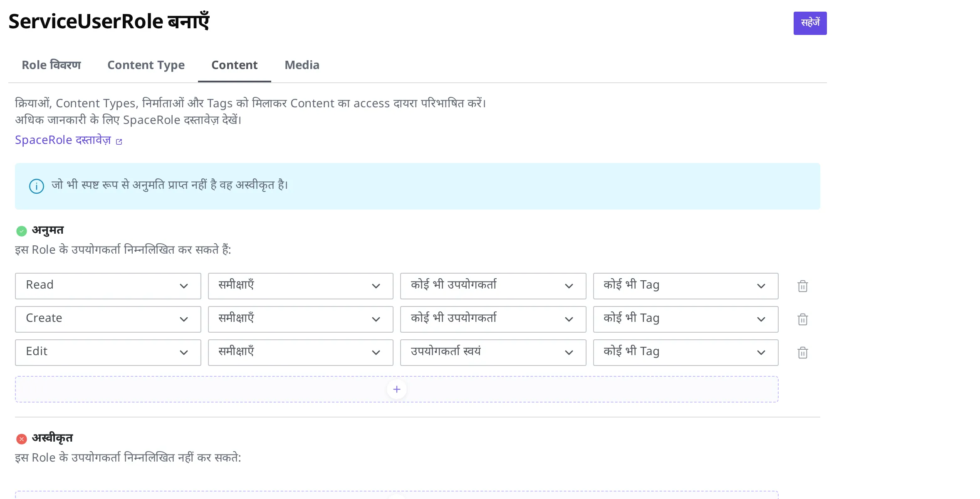
Task: Click the notice text जो भी स्पष्ट रूप से
Action: tap(170, 185)
